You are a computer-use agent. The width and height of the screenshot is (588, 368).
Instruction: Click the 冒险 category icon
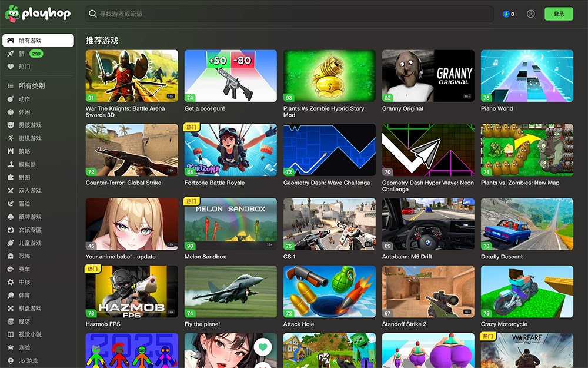pos(11,204)
